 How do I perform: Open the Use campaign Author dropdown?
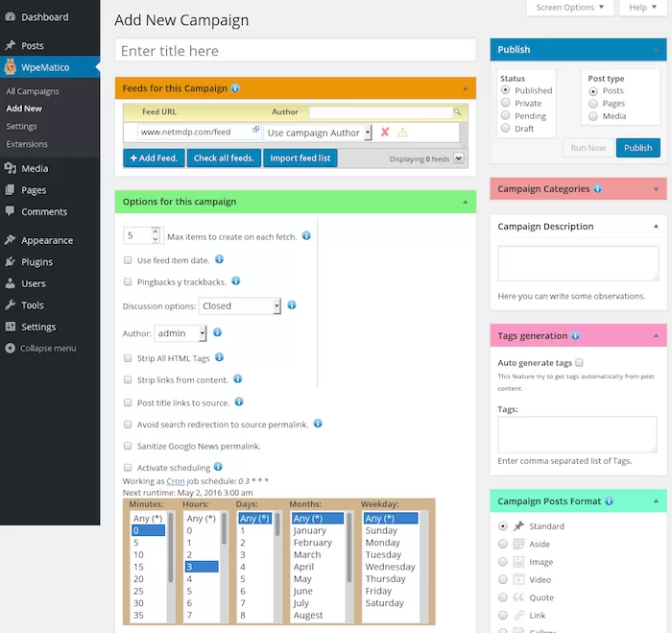pyautogui.click(x=319, y=134)
